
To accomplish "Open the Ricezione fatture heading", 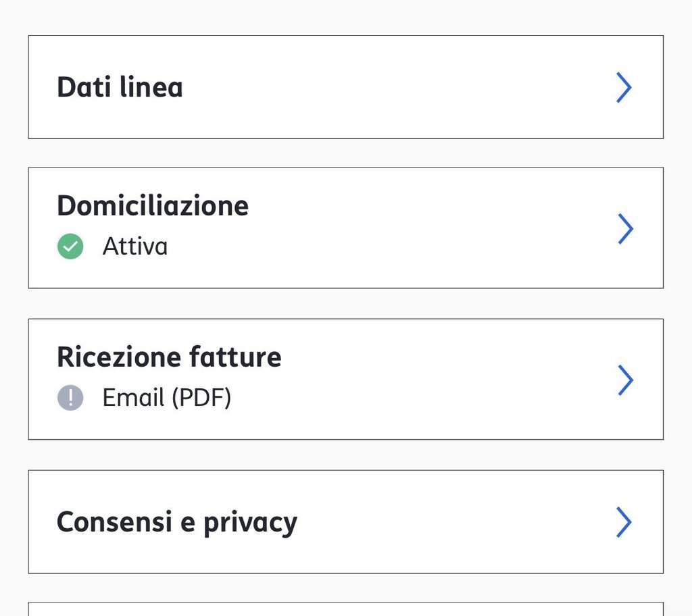I will pyautogui.click(x=169, y=357).
